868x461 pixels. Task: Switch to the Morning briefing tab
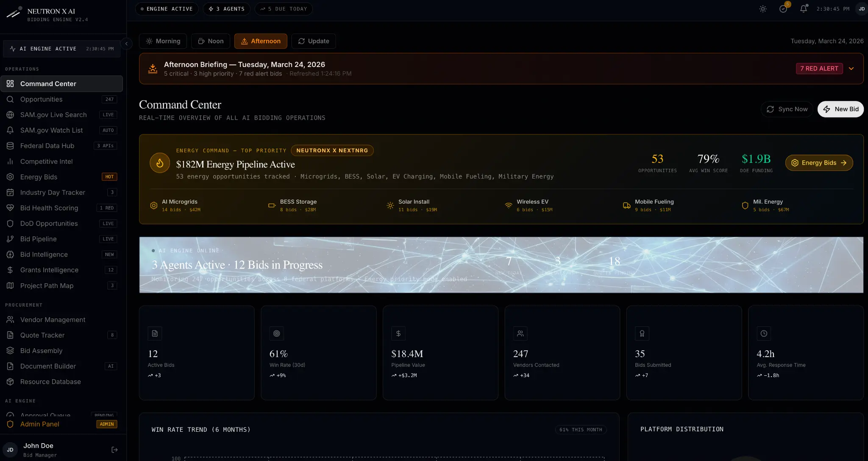pos(163,41)
